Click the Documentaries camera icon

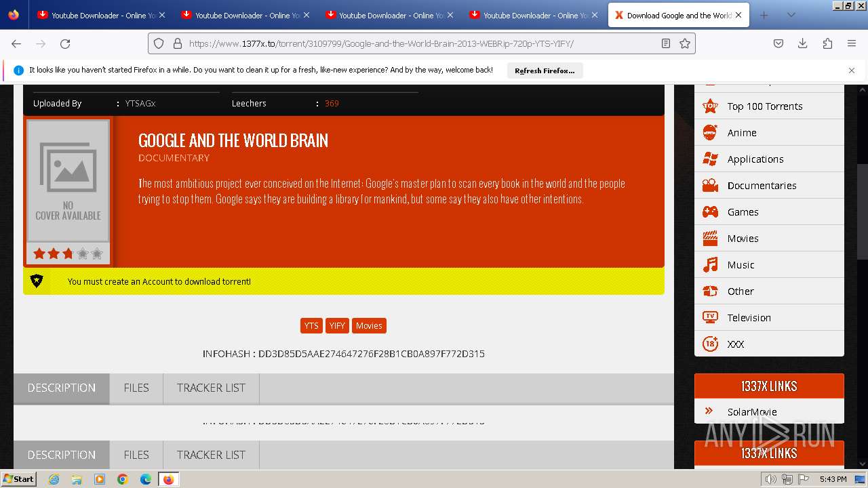(x=710, y=185)
